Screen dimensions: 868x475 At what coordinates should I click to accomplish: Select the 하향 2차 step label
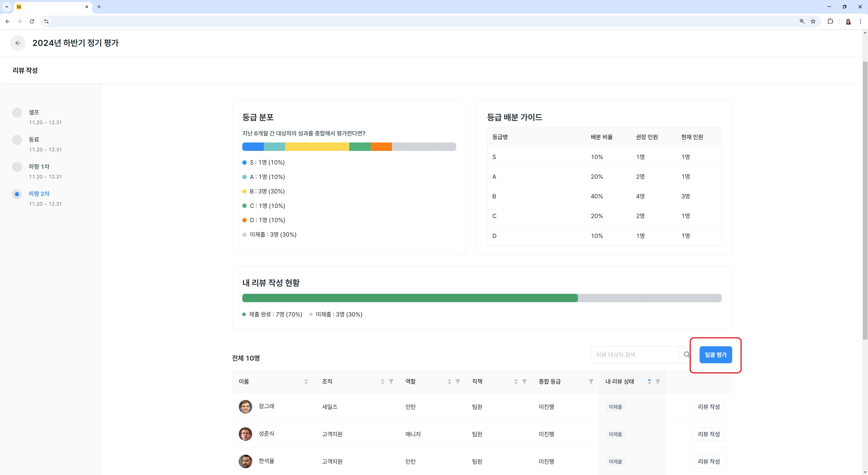(x=39, y=194)
